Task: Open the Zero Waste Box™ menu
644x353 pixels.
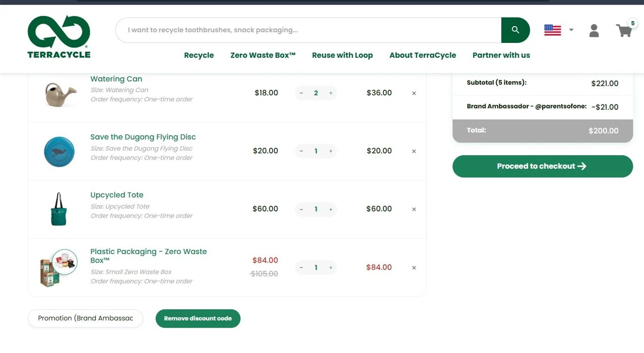Action: 263,55
